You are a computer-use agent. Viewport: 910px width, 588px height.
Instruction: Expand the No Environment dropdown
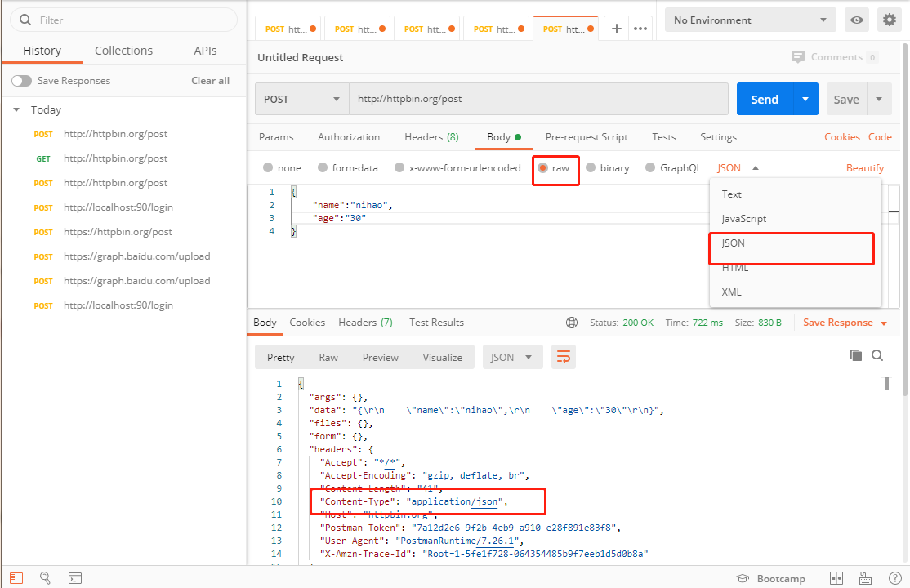click(x=749, y=20)
